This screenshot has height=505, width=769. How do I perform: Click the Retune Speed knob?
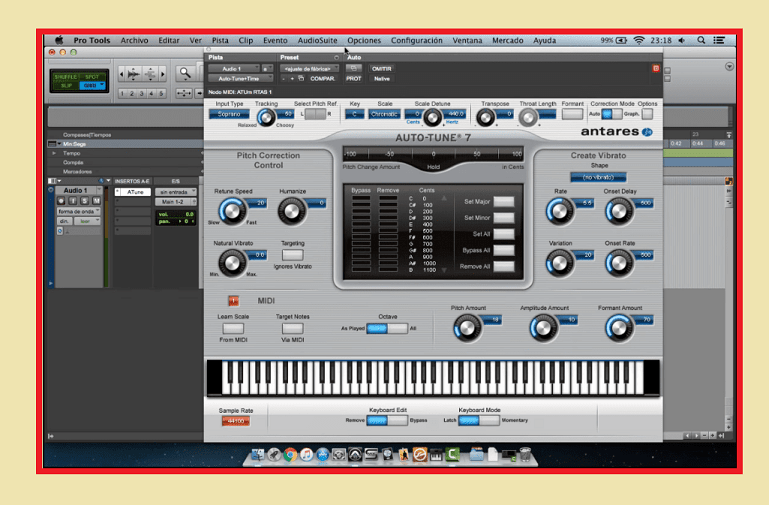point(232,211)
